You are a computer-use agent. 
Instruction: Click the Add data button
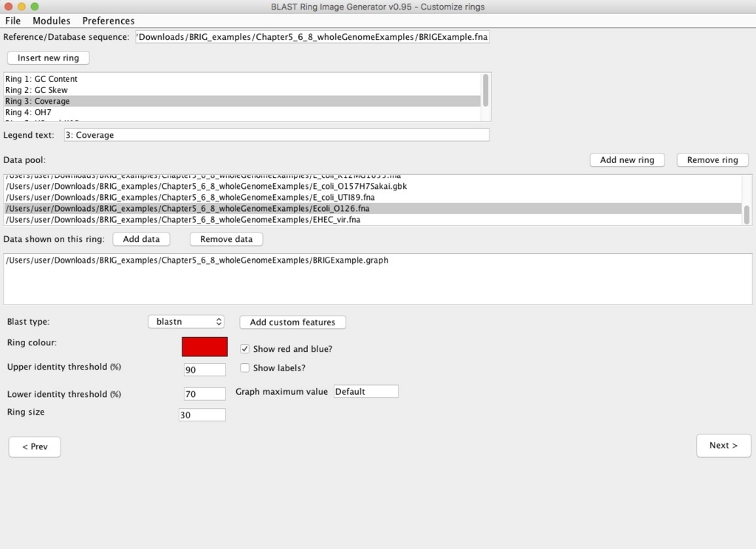point(141,239)
